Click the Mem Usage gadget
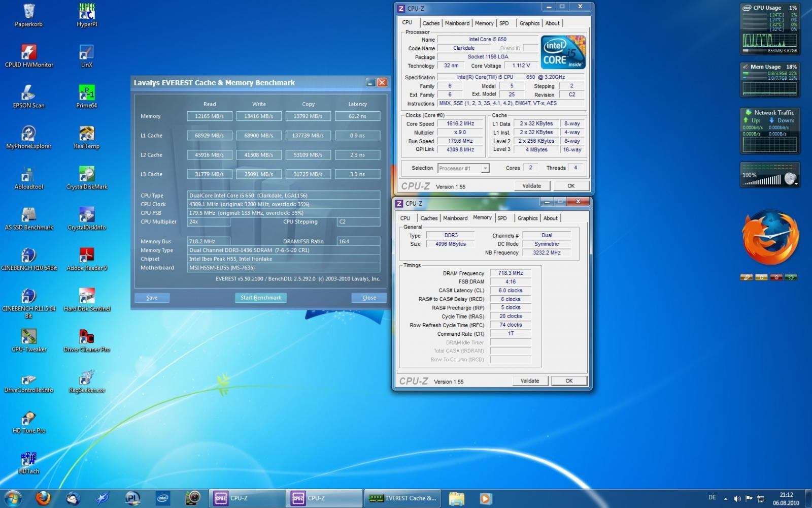The image size is (812, 508). click(x=770, y=80)
